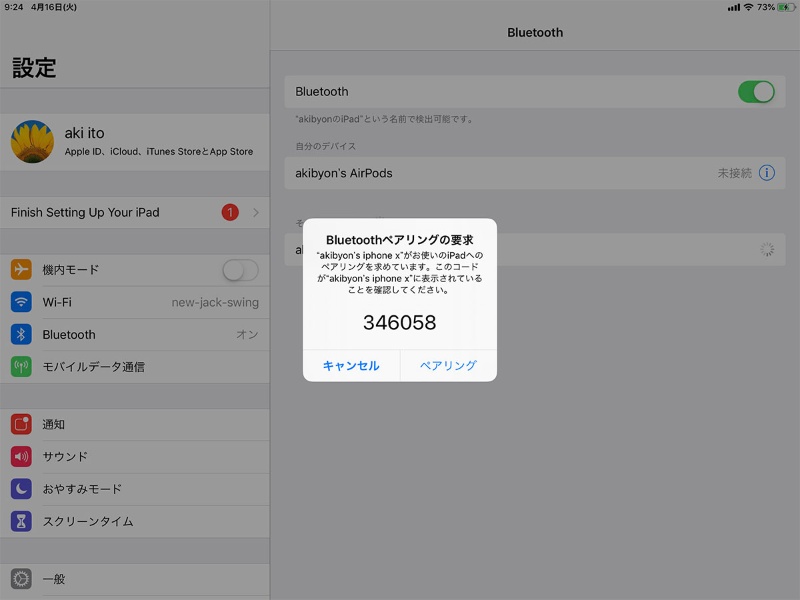
Task: Tap the Mobile Data green icon
Action: point(21,367)
